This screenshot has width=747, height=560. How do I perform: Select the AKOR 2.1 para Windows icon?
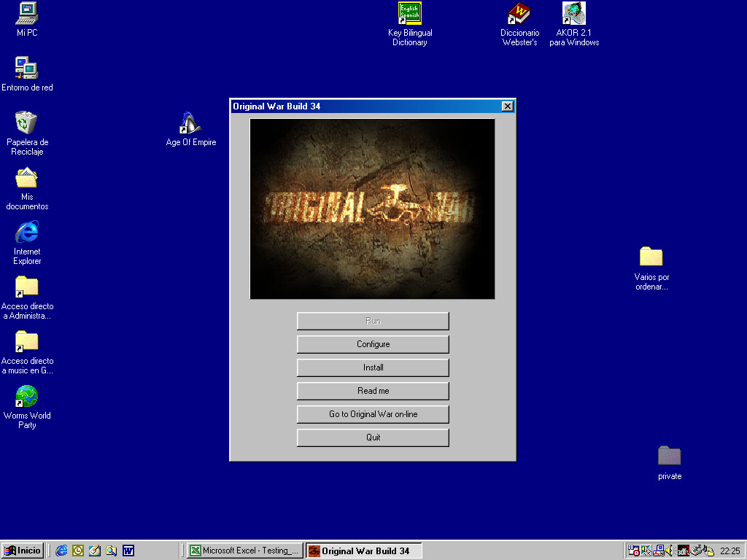574,24
